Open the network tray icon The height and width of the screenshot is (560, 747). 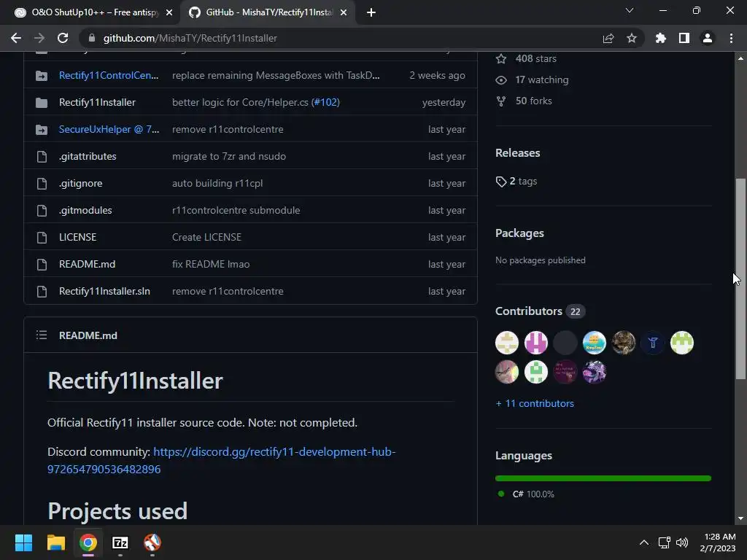(x=664, y=542)
